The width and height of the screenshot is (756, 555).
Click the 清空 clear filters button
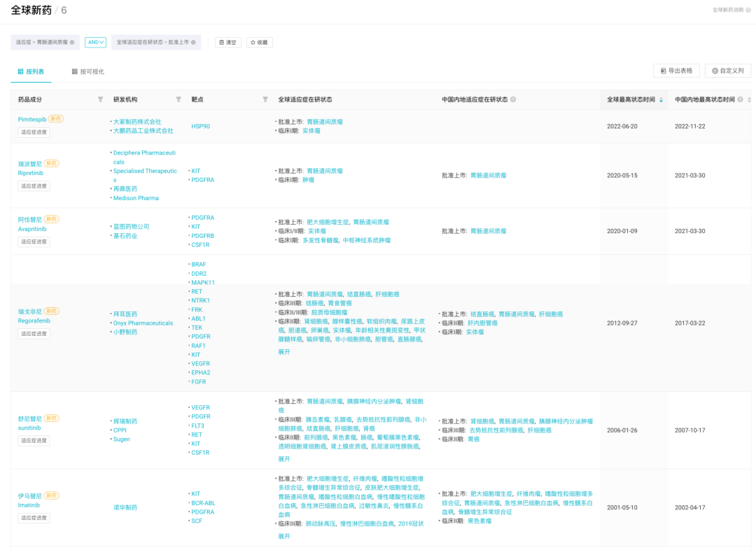(x=228, y=43)
